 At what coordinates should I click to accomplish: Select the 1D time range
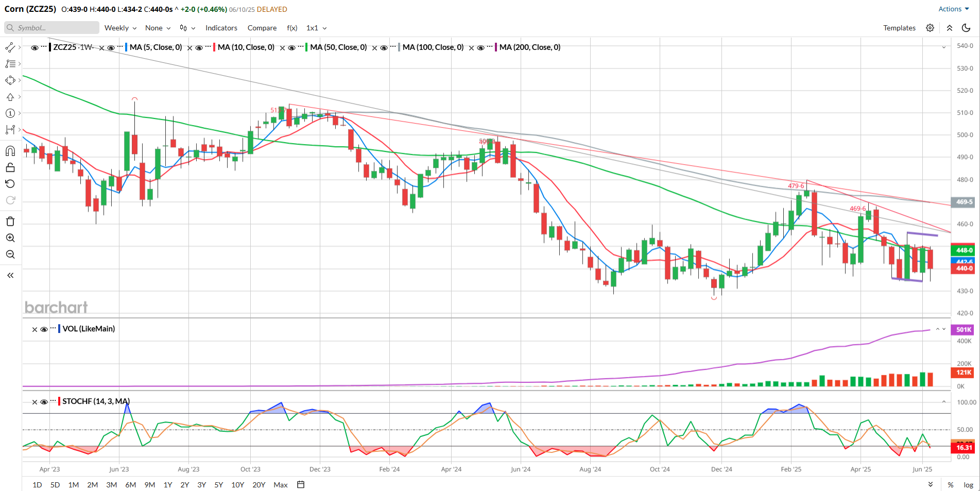(x=37, y=485)
